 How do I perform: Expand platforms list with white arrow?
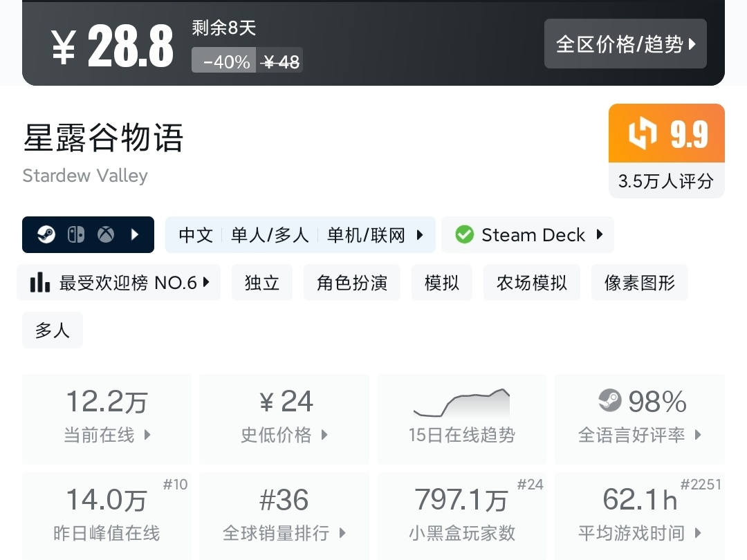[136, 235]
